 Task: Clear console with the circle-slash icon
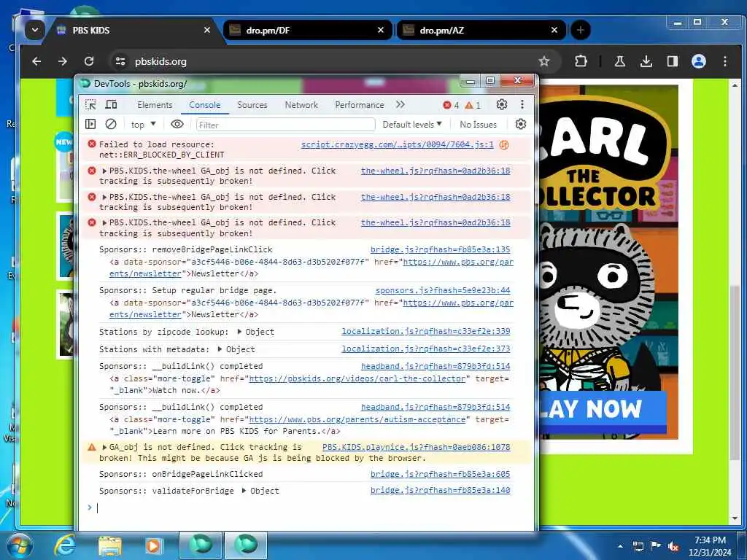coord(111,124)
